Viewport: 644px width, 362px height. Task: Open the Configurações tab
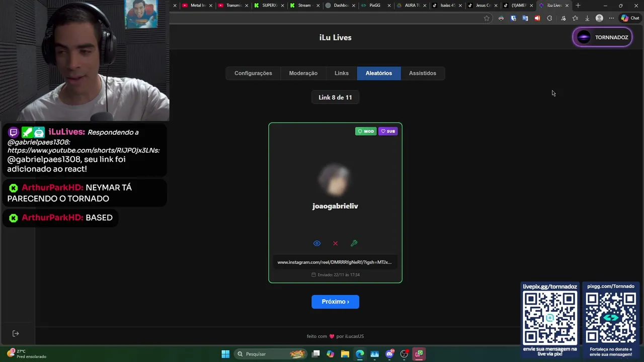[x=253, y=73]
